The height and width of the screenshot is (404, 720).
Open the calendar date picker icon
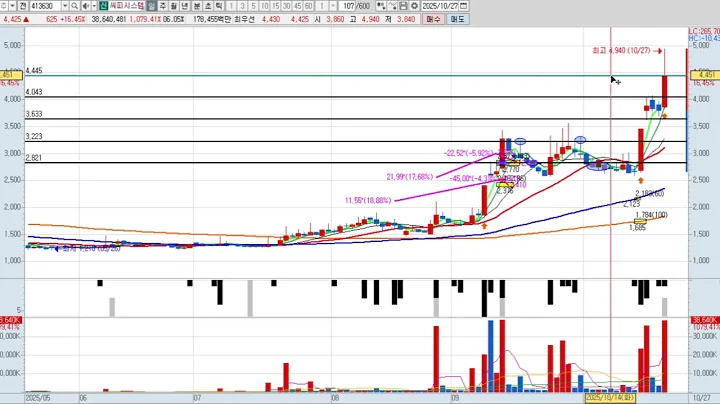[x=464, y=6]
